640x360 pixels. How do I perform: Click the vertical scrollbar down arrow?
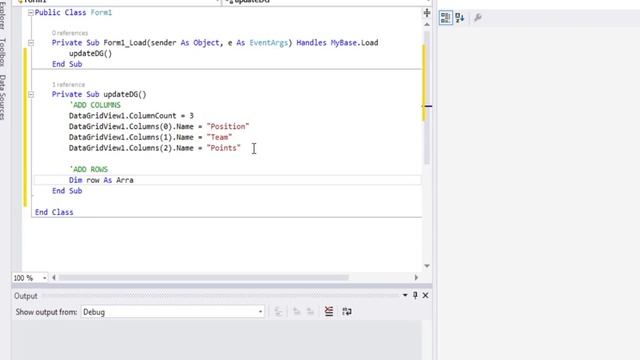pyautogui.click(x=427, y=266)
